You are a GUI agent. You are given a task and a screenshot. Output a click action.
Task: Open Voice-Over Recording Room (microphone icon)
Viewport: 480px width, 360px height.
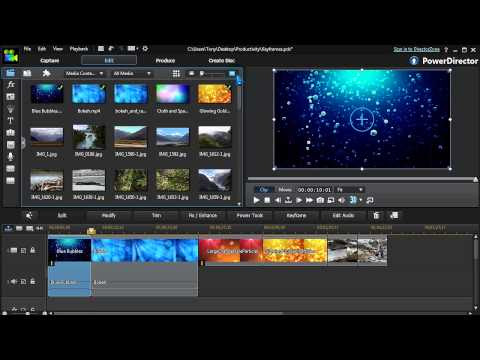point(11,157)
